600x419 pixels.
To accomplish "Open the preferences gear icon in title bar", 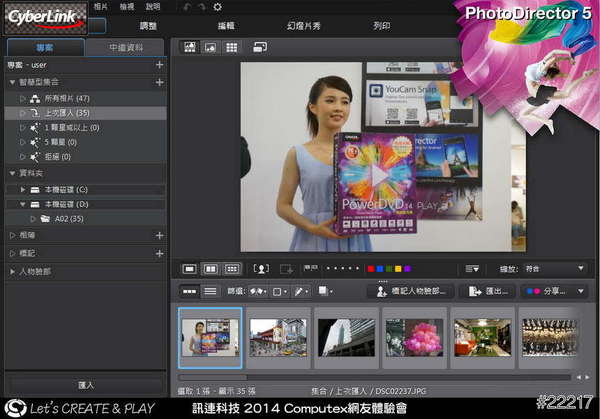I will [x=218, y=7].
